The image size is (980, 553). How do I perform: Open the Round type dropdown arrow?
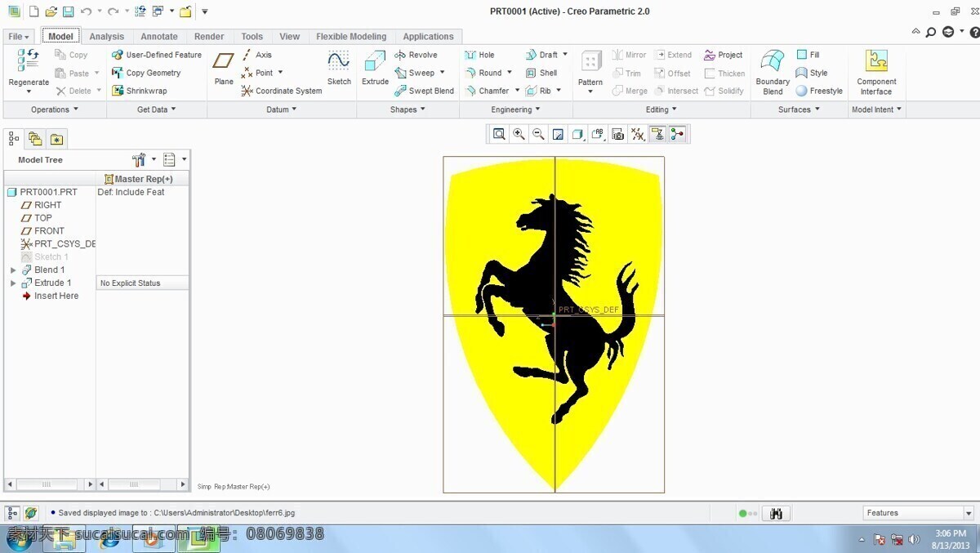[x=510, y=73]
